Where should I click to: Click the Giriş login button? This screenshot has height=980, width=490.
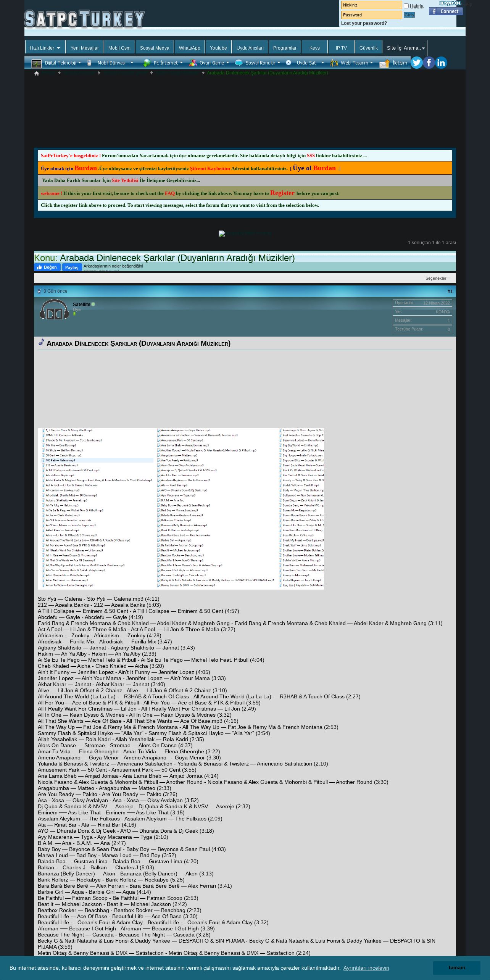point(409,15)
